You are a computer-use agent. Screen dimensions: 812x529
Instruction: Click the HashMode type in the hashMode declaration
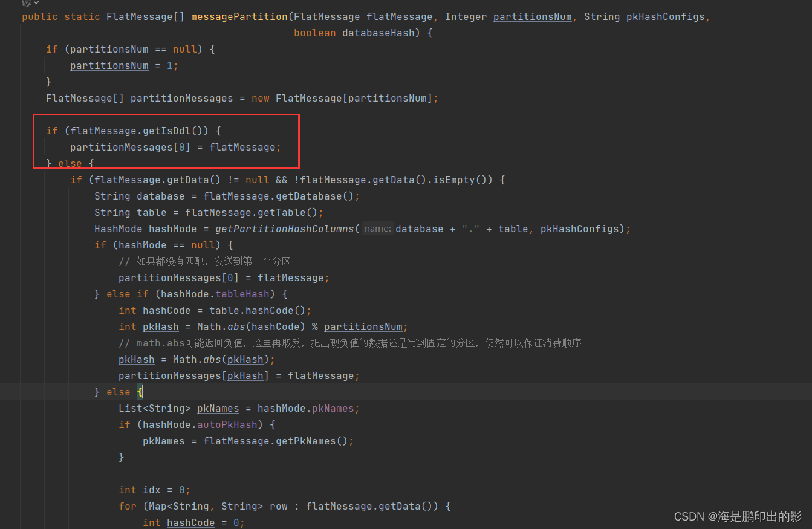(x=119, y=229)
